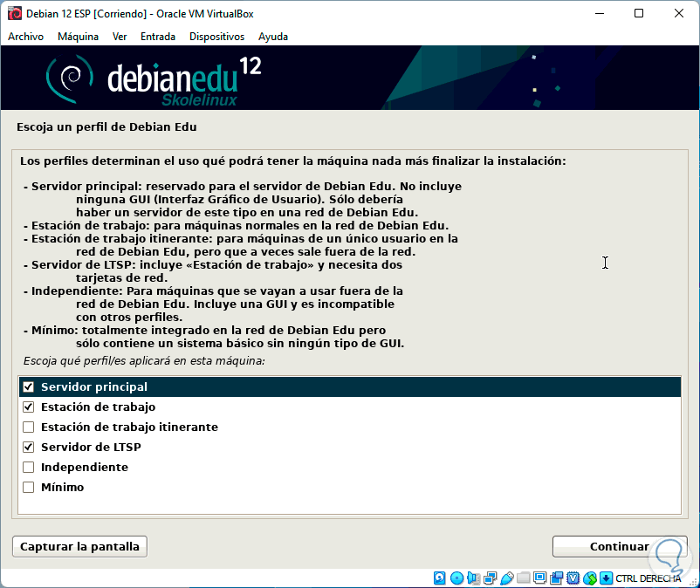The width and height of the screenshot is (700, 588).
Task: Open the Entrada menu
Action: pos(158,37)
